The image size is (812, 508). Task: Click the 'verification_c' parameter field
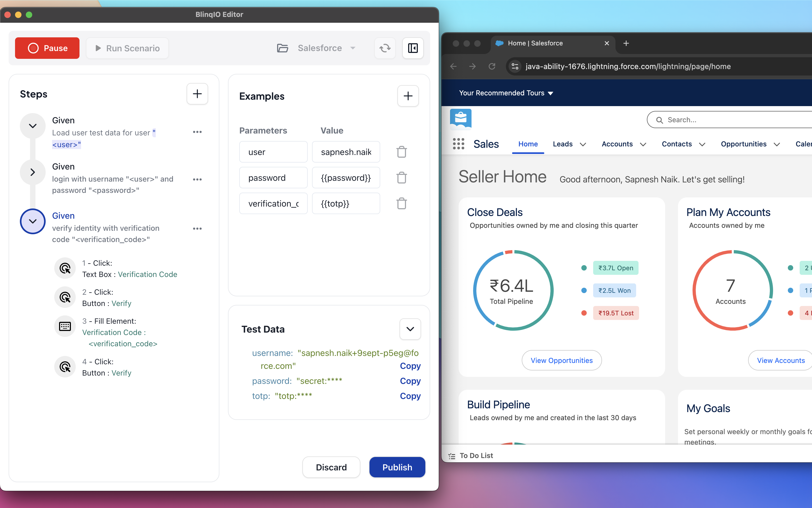coord(273,204)
